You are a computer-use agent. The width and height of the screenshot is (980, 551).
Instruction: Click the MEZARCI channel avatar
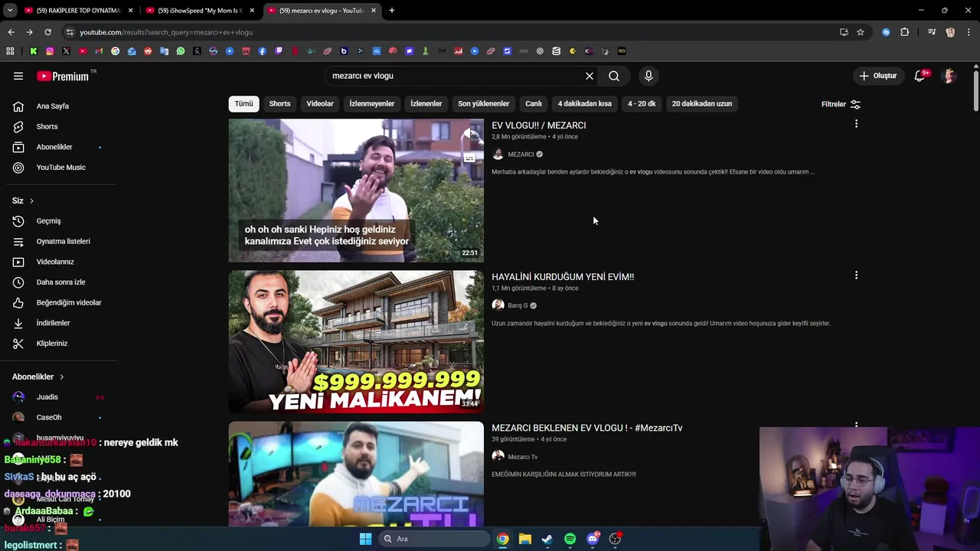(498, 154)
